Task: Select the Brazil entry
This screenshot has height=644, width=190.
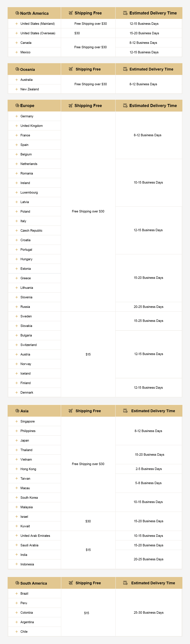Action: click(35, 594)
